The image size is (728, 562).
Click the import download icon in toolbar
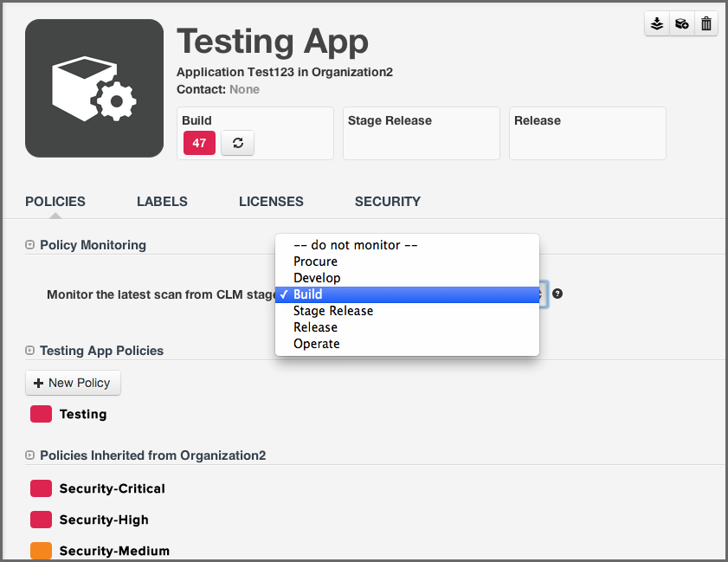tap(657, 23)
